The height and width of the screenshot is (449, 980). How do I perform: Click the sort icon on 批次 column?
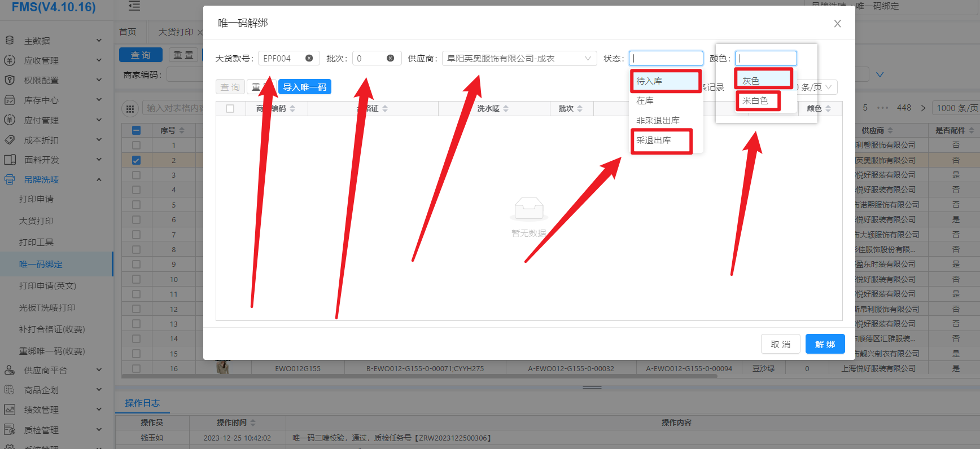point(580,109)
